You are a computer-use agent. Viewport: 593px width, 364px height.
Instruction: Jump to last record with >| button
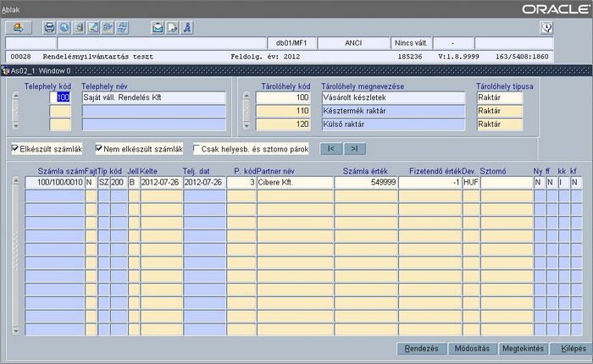click(355, 148)
